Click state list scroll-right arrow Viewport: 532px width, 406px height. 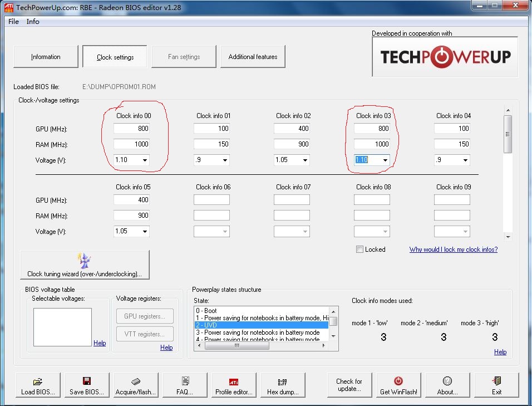click(x=324, y=346)
